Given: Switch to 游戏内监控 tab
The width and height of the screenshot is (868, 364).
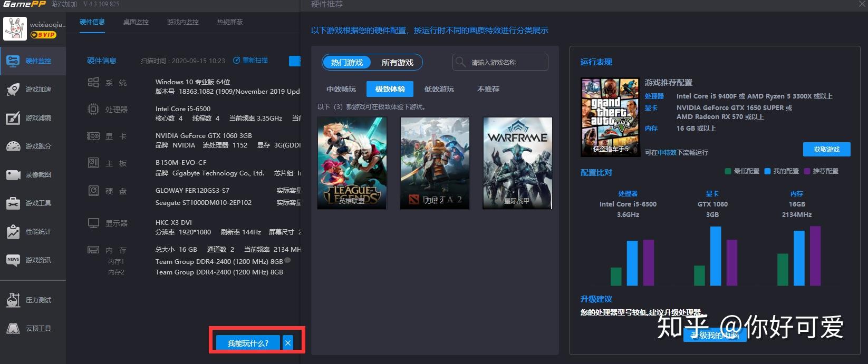Looking at the screenshot, I should tap(183, 22).
